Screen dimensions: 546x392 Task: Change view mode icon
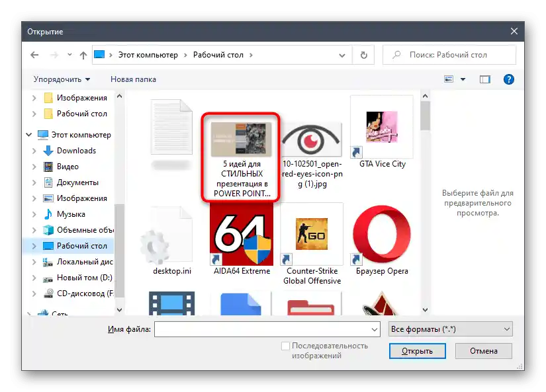coord(449,79)
